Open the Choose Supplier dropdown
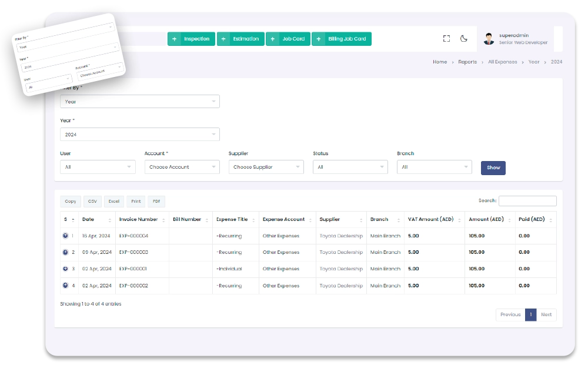Image resolution: width=588 pixels, height=372 pixels. tap(266, 167)
